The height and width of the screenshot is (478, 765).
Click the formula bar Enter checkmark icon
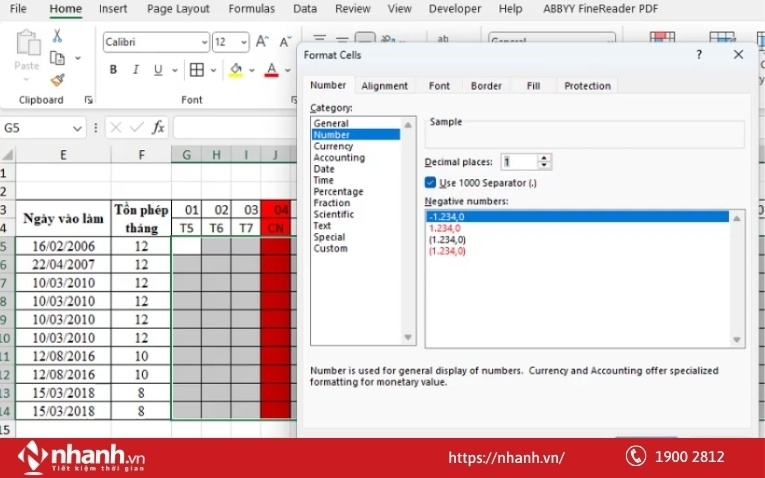click(x=137, y=128)
